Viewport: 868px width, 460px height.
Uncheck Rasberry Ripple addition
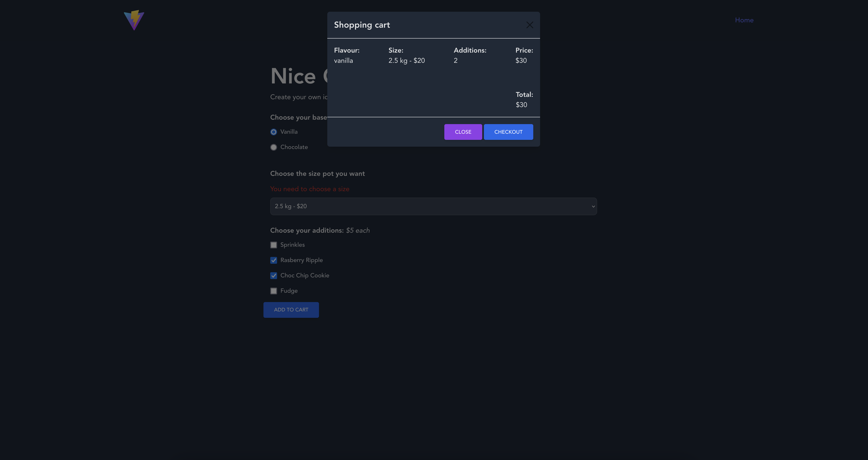tap(274, 260)
